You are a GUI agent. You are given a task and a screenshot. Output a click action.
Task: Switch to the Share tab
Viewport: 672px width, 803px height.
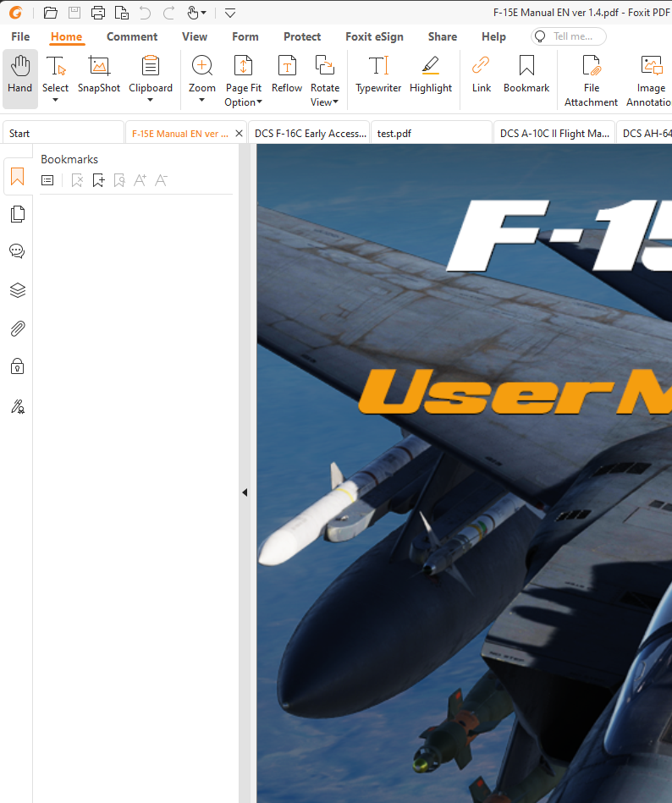[443, 37]
